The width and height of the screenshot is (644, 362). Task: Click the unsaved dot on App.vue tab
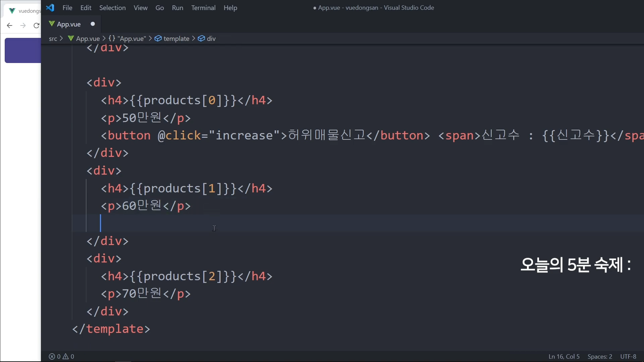click(93, 24)
